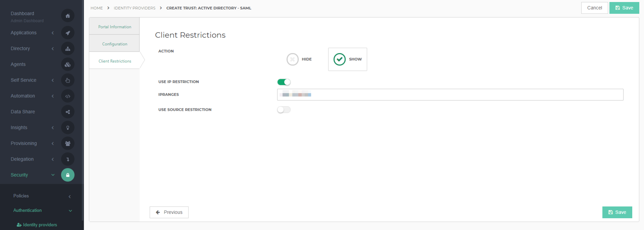Open Data Share in sidebar
The height and width of the screenshot is (230, 644).
tap(23, 111)
